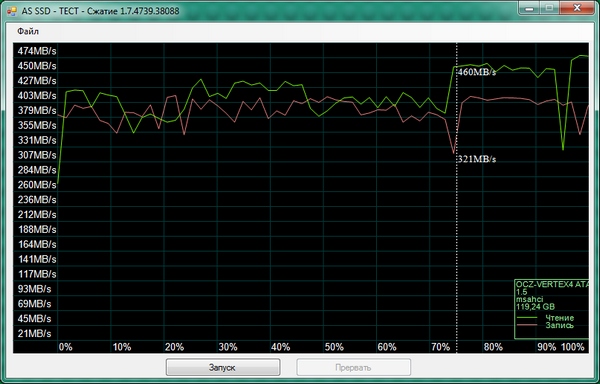Click the disabled Прервать button
Image resolution: width=600 pixels, height=384 pixels.
(x=354, y=367)
